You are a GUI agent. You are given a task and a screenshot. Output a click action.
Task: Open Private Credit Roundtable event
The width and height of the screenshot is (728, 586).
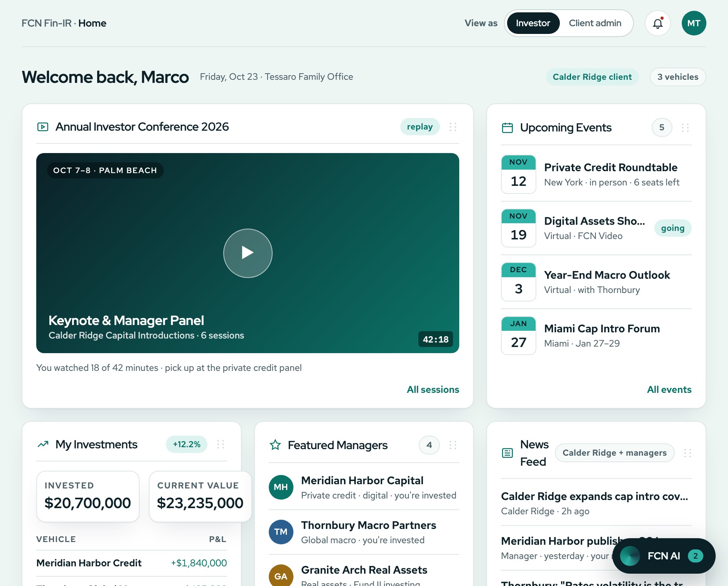coord(596,174)
